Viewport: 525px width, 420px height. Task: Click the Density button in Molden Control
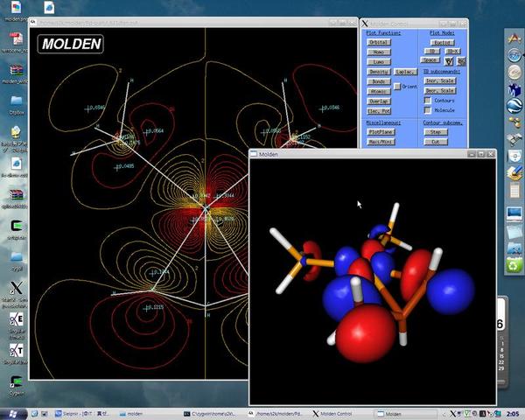(379, 72)
